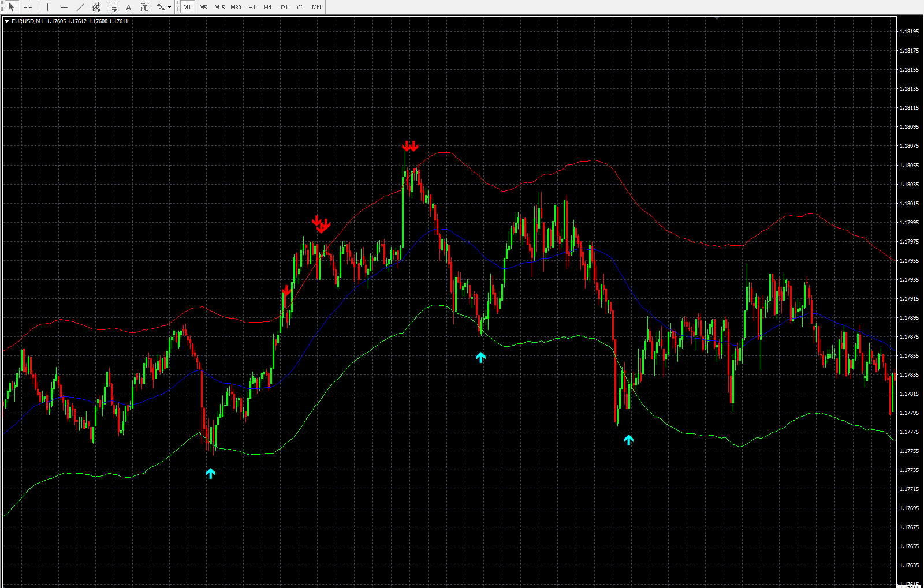Select the Fibonacci retracement tool
Image resolution: width=924 pixels, height=588 pixels.
[x=112, y=7]
